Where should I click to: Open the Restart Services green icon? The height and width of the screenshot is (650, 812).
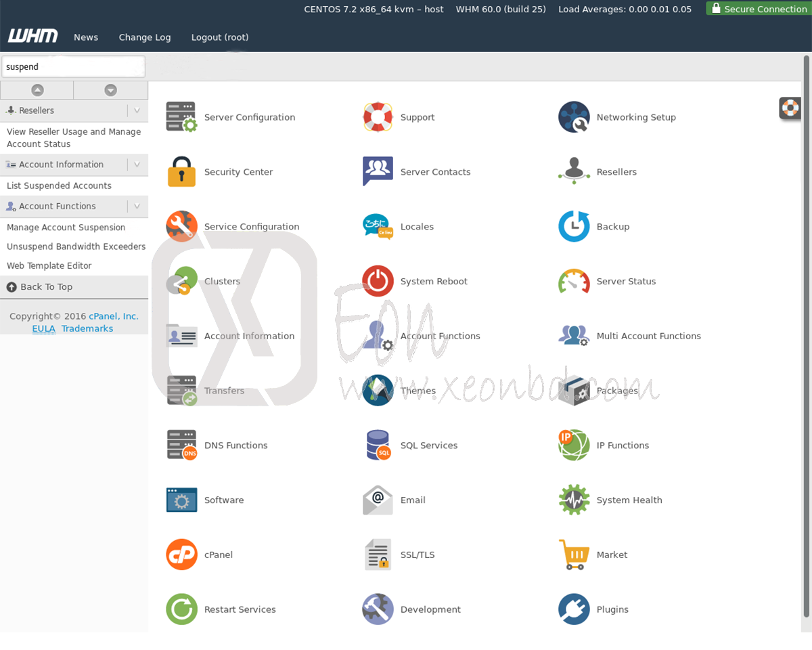(x=181, y=609)
